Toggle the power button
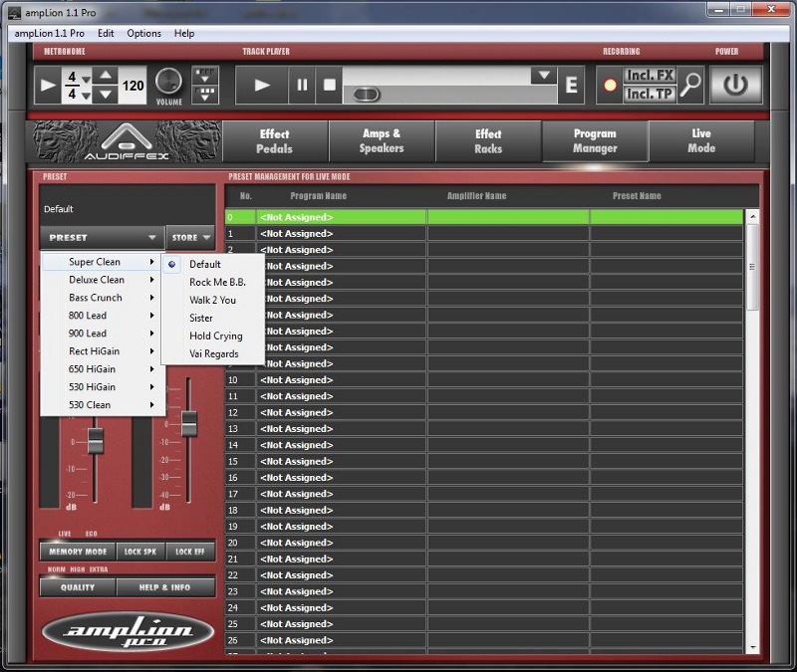 tap(735, 85)
